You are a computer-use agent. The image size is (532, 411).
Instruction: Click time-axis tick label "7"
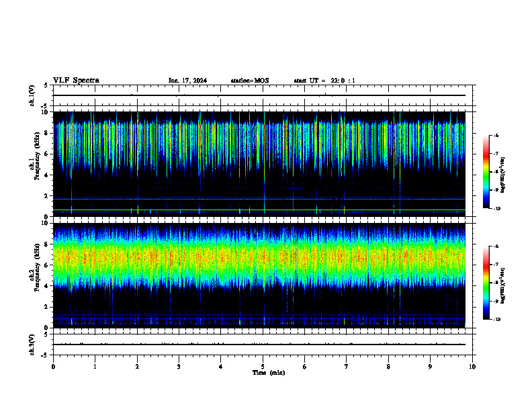[x=347, y=367]
